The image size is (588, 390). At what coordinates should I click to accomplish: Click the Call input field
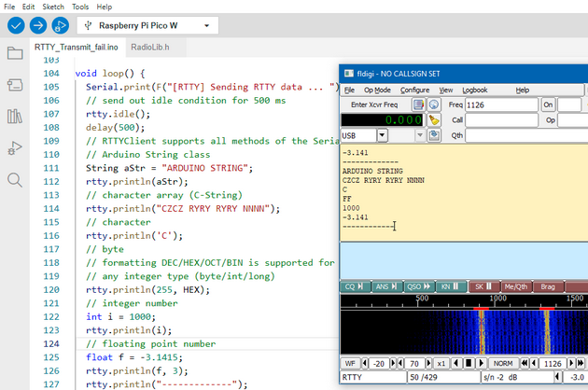501,120
